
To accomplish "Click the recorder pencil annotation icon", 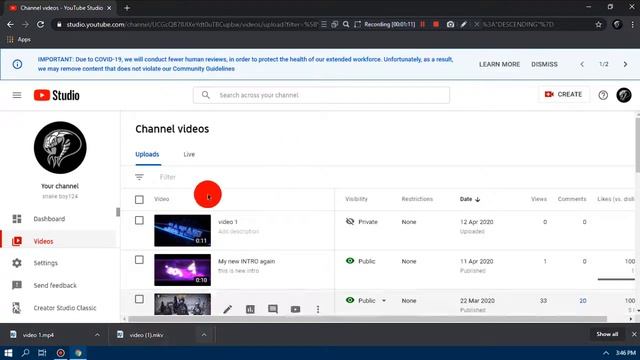I will (464, 24).
